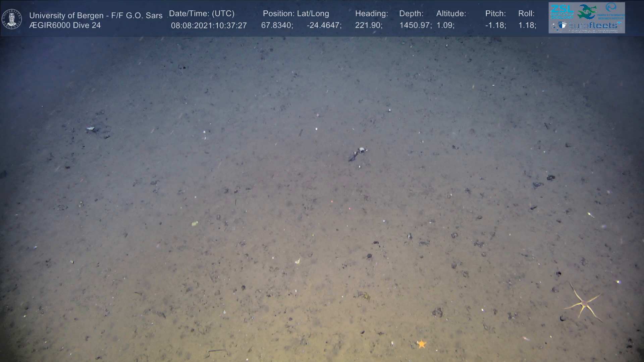Click the 'ÆGIR6000 Dive 24' label
The height and width of the screenshot is (362, 644).
(65, 25)
